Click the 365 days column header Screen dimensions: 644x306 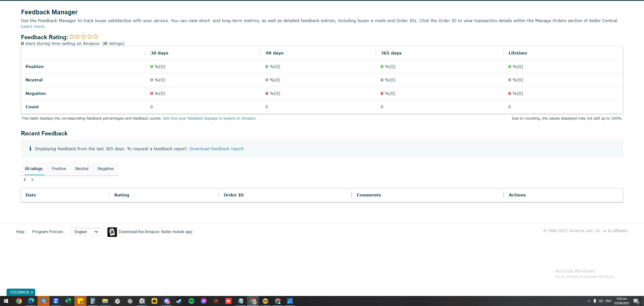tap(391, 53)
